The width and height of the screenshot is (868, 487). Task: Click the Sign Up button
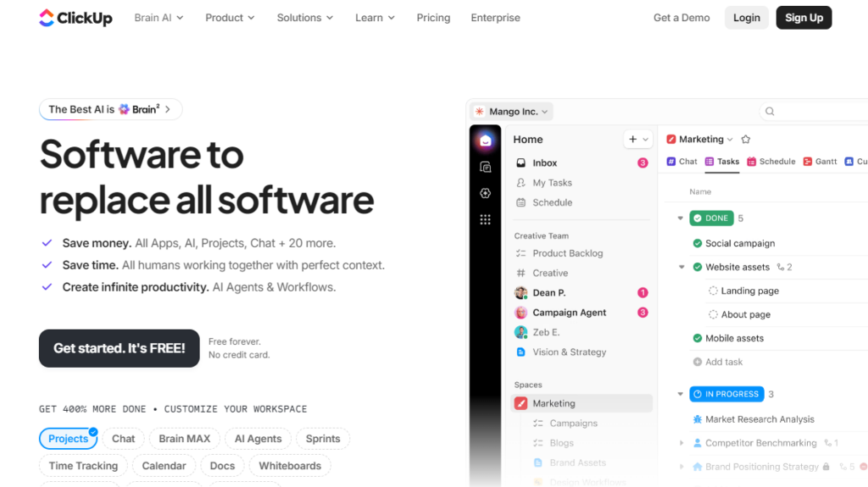pos(804,18)
